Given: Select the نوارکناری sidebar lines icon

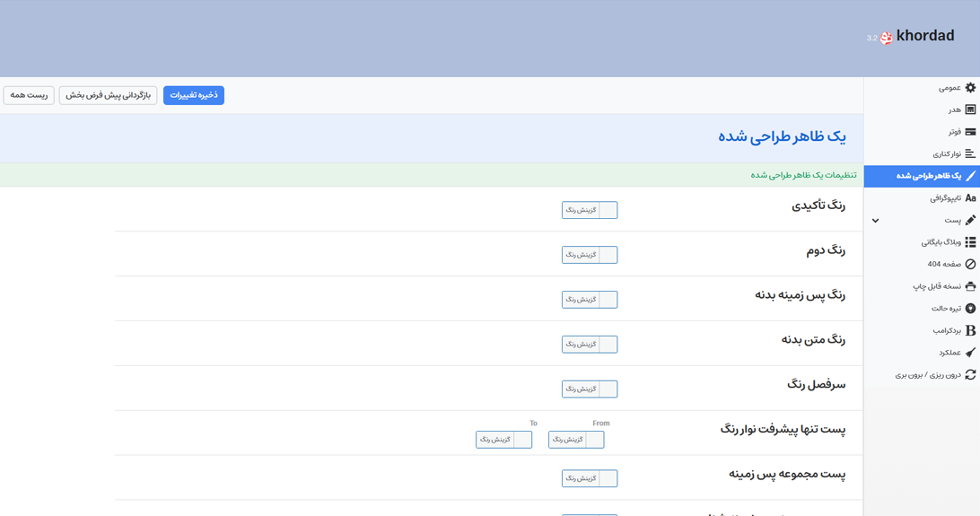Looking at the screenshot, I should (970, 153).
